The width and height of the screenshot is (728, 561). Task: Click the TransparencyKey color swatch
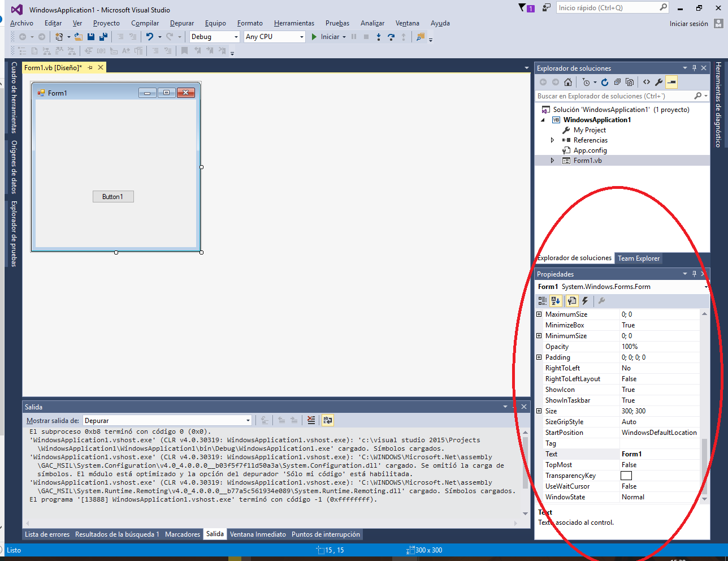pyautogui.click(x=626, y=476)
